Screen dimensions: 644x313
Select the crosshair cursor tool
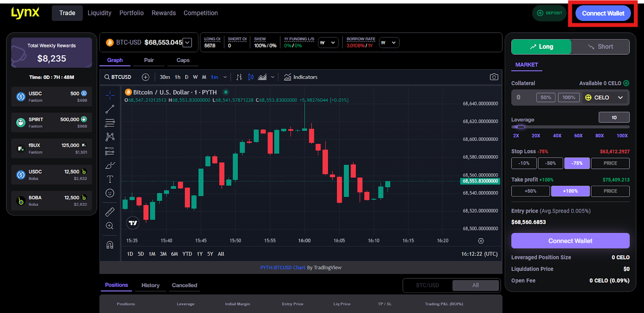click(x=110, y=95)
